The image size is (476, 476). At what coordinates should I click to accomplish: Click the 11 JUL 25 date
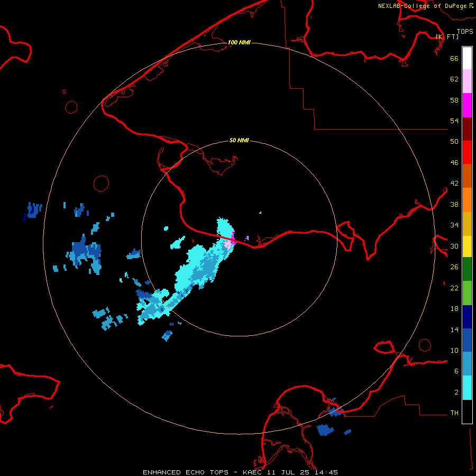tap(289, 472)
